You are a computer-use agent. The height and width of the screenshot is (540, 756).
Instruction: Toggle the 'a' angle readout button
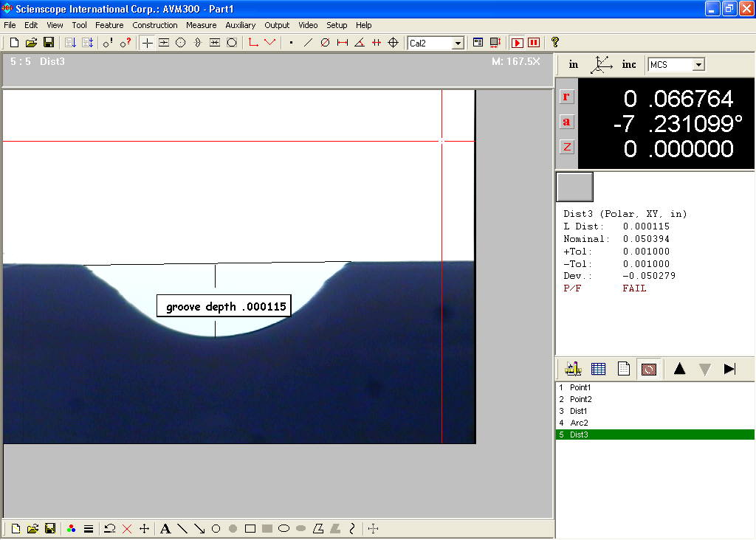tap(566, 122)
